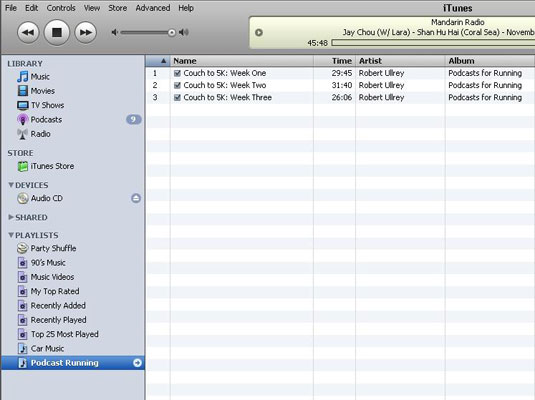Open the Store menu
The height and width of the screenshot is (400, 535).
(x=117, y=8)
